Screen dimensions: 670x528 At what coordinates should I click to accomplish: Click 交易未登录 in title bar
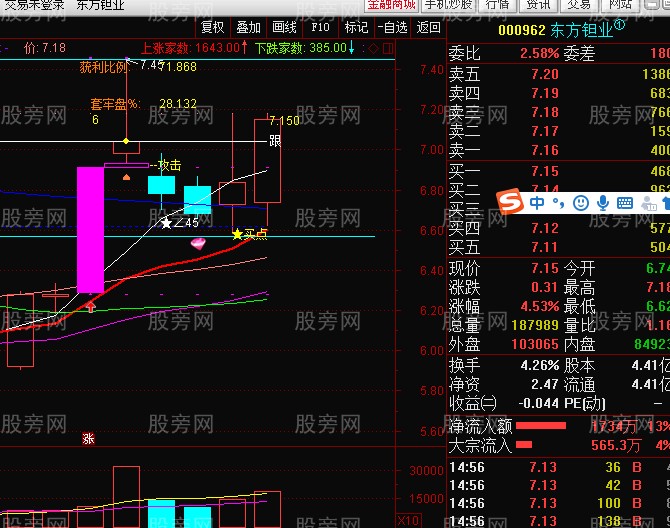35,5
